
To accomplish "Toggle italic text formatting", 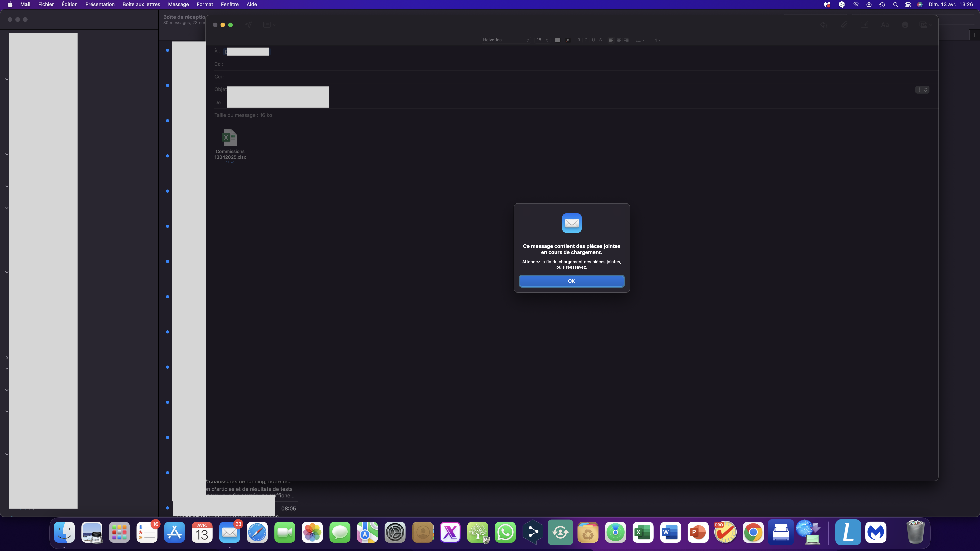I will pos(586,40).
